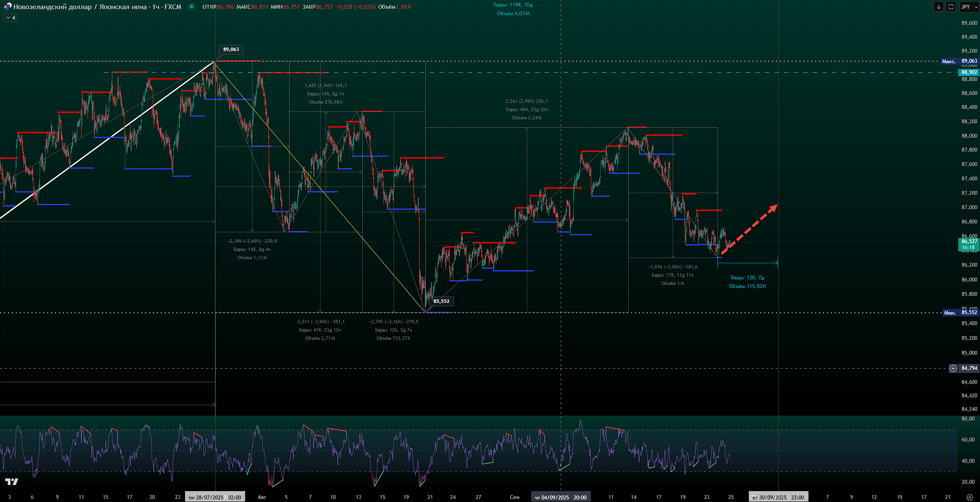Click the 28/07/2025 02:00 date marker
This screenshot has width=980, height=502.
pos(215,497)
